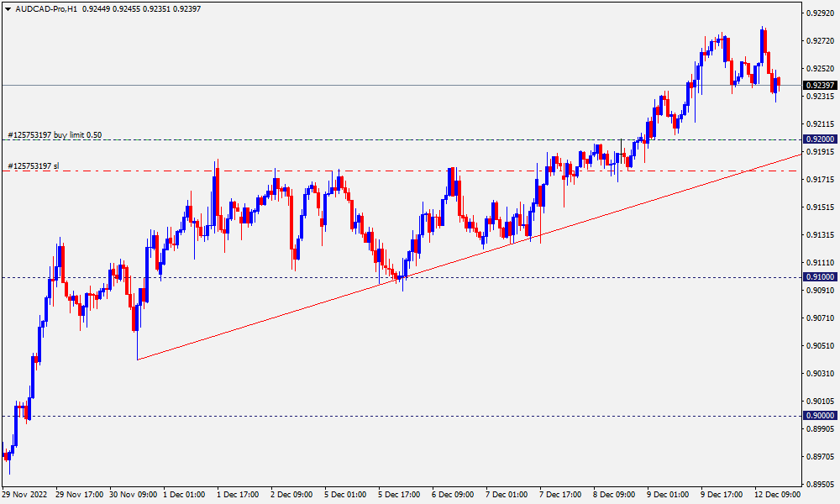Click the 0.91915 price scale value
The image size is (840, 504).
tap(820, 151)
